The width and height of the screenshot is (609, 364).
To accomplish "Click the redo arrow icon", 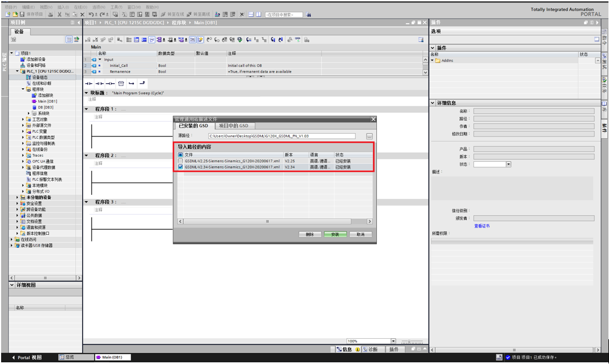I will 102,15.
